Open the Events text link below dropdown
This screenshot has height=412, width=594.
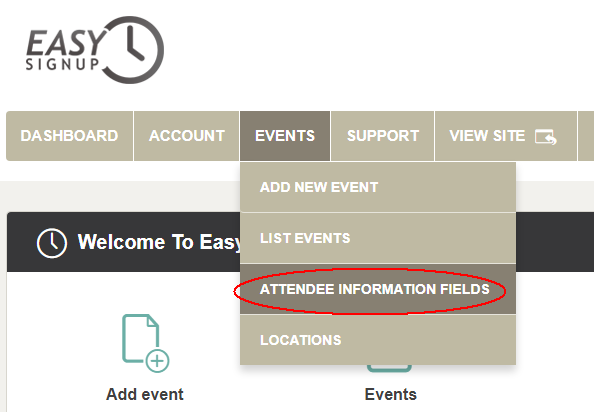click(391, 395)
